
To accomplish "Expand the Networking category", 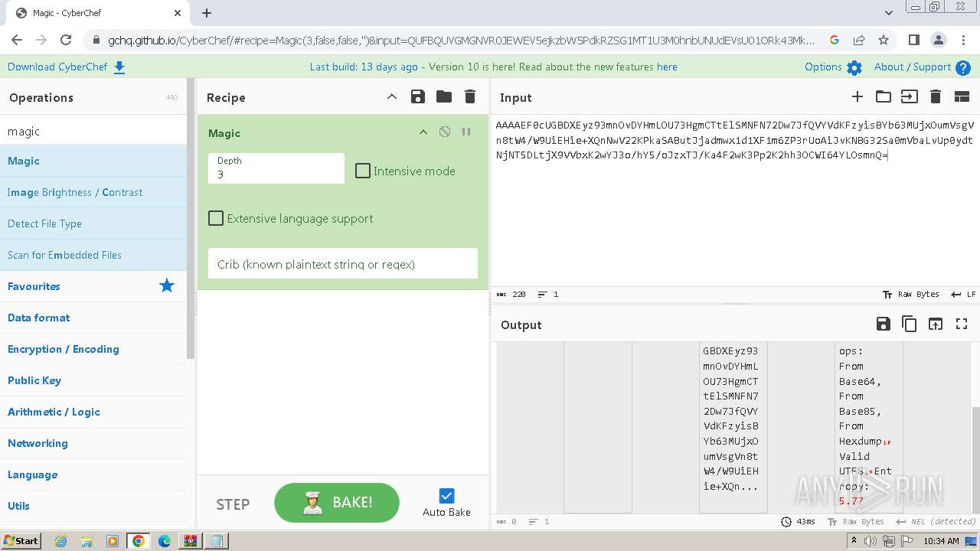I will tap(93, 443).
